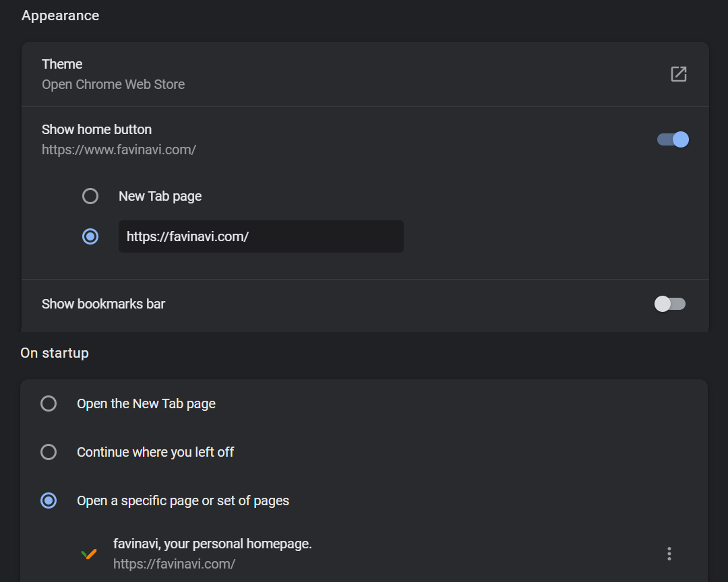
Task: Click the startup page URL under favinavi
Action: [174, 564]
